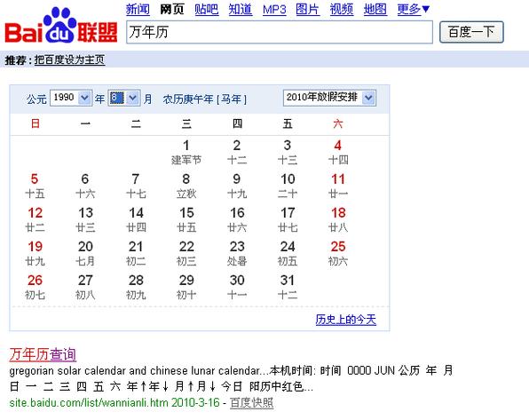529x420 pixels.
Task: Expand the 更多 menu arrow
Action: tap(426, 9)
